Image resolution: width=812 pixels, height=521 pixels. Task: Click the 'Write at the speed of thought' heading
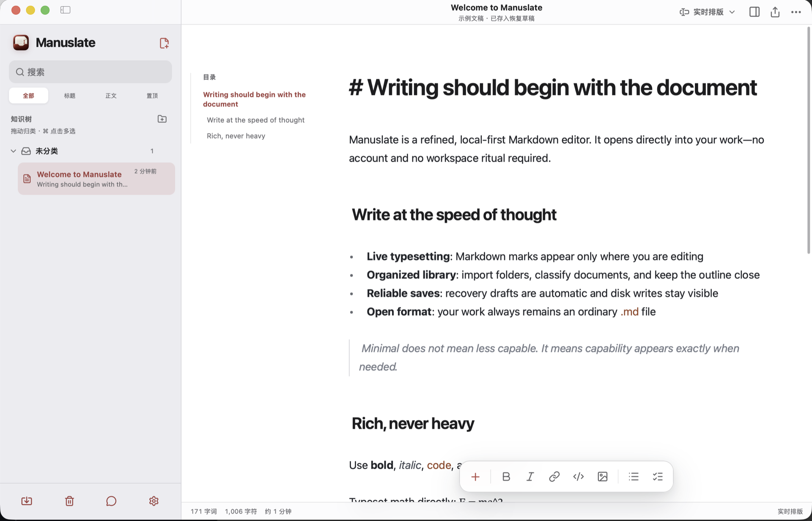[454, 215]
